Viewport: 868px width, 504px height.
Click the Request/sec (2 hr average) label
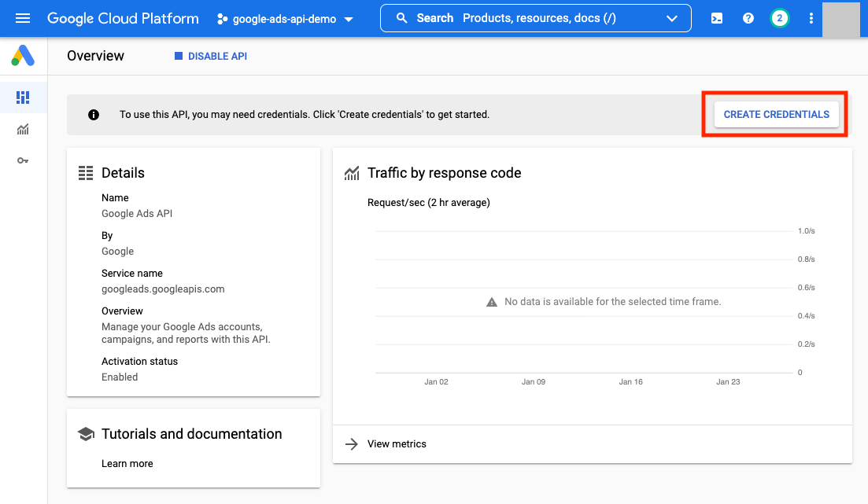428,203
